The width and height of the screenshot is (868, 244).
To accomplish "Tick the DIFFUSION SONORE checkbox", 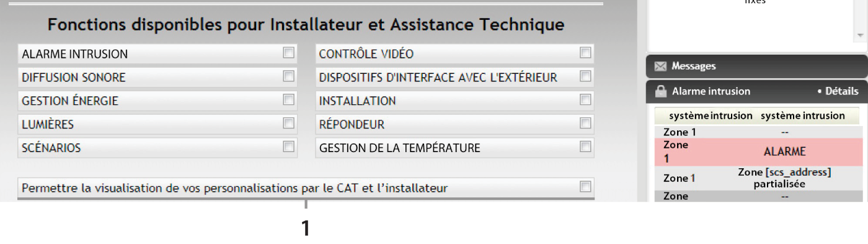I will 288,76.
